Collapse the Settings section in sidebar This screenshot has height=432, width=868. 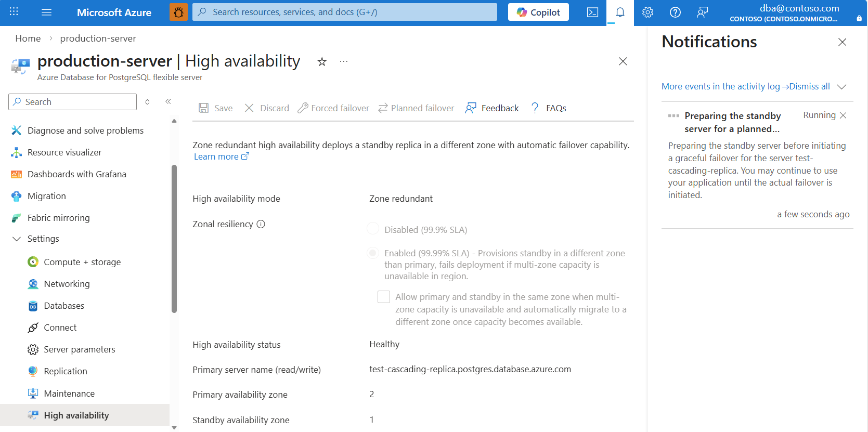[17, 239]
